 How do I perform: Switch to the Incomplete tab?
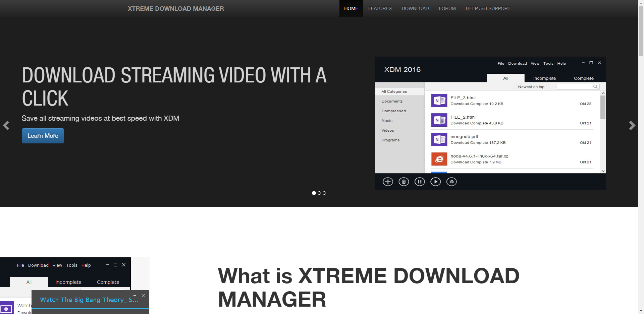[x=544, y=78]
